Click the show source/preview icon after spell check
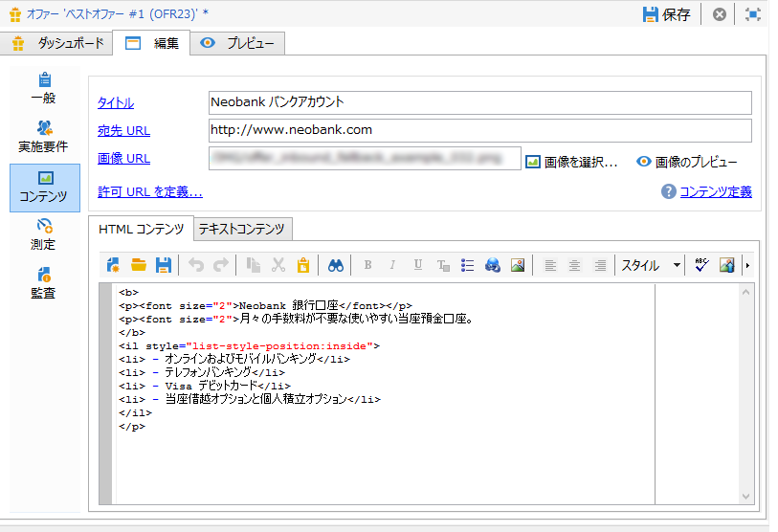778x532 pixels. tap(727, 265)
